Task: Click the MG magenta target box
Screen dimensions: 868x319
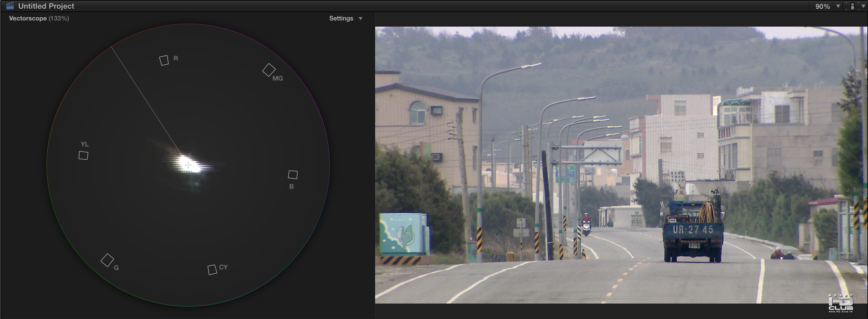Action: (x=269, y=70)
